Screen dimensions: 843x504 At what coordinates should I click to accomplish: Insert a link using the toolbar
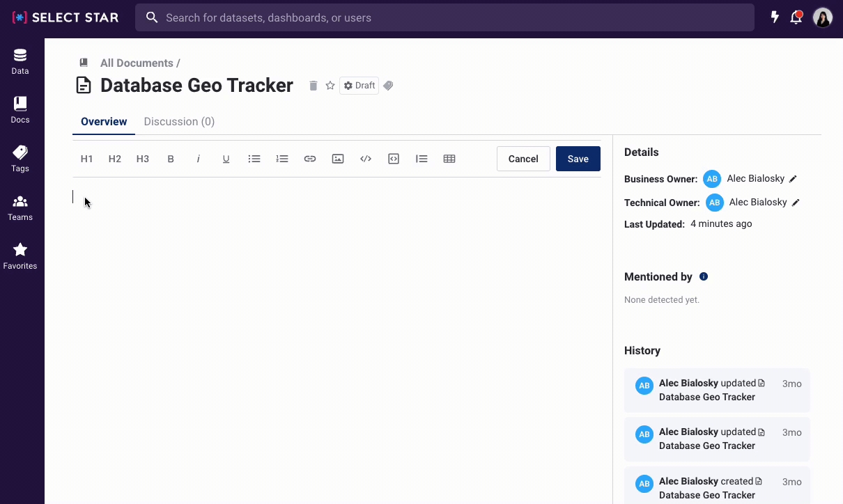tap(310, 159)
